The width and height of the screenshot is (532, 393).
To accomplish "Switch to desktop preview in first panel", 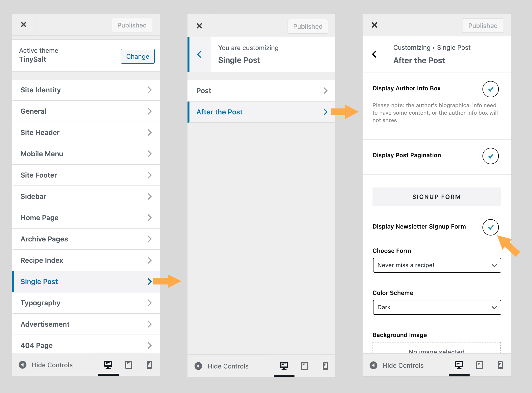I will click(x=108, y=365).
